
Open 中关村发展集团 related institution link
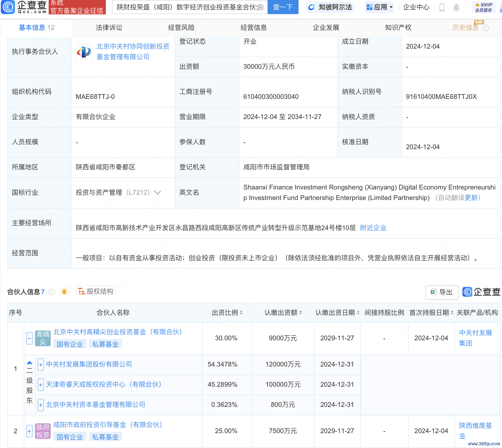475,338
